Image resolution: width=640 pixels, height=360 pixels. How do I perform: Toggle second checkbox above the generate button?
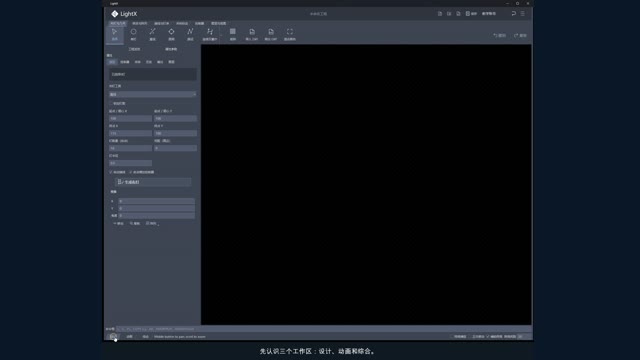131,172
